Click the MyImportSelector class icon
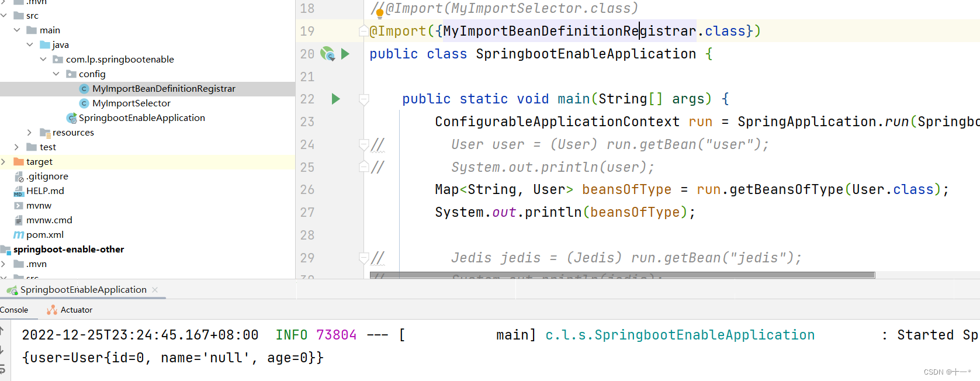980x381 pixels. 84,103
